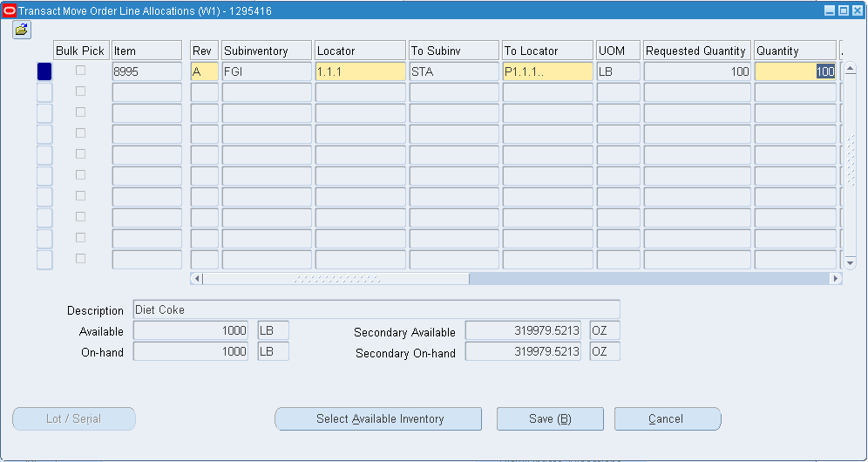Image resolution: width=868 pixels, height=462 pixels.
Task: Click the Requested Quantity field showing 100
Action: [x=697, y=71]
